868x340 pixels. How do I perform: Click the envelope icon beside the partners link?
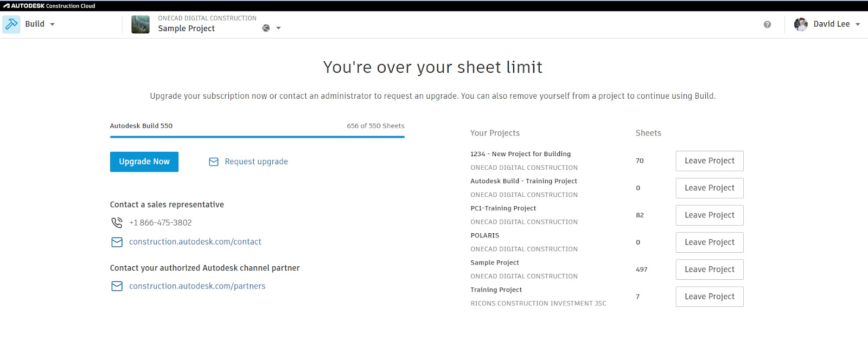pyautogui.click(x=117, y=286)
